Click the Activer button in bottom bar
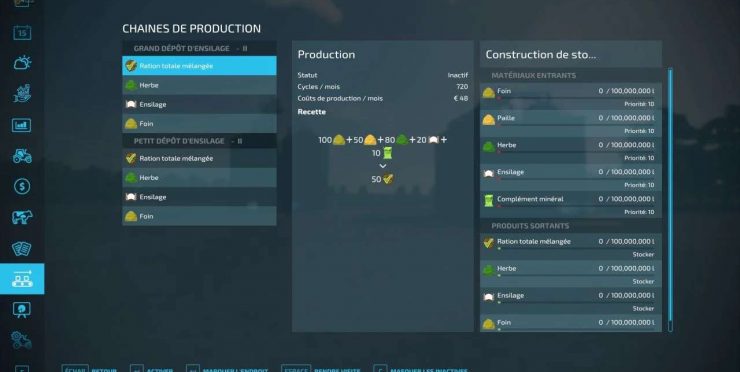740x372 pixels. pyautogui.click(x=151, y=369)
